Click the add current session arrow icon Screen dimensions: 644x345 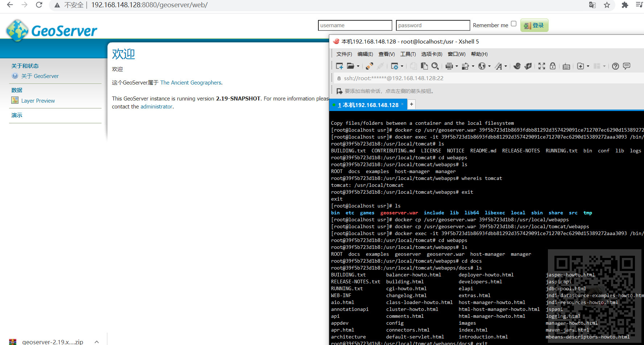(339, 91)
